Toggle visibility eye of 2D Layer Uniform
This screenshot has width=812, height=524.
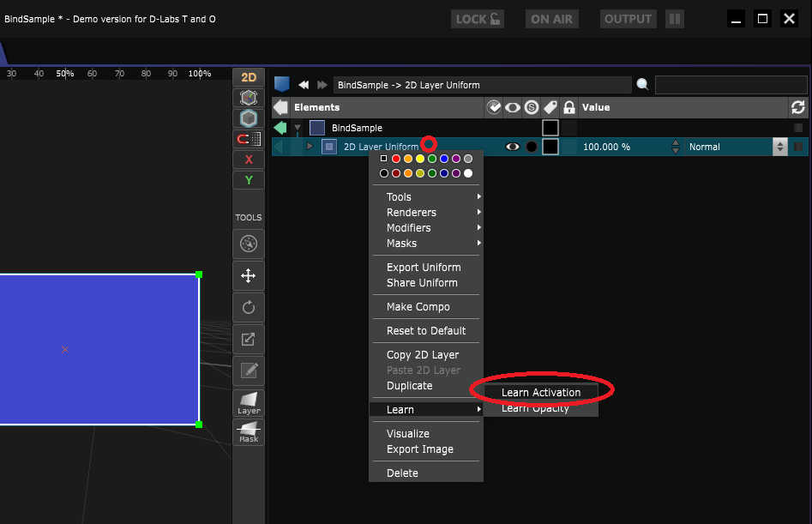tap(513, 147)
